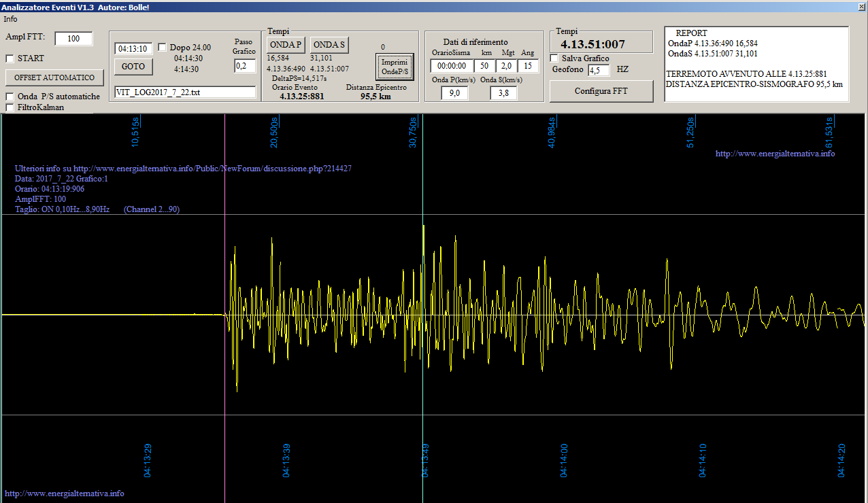The width and height of the screenshot is (868, 503).
Task: Click the Onda P(km/s) field showing 9,0
Action: click(x=454, y=93)
